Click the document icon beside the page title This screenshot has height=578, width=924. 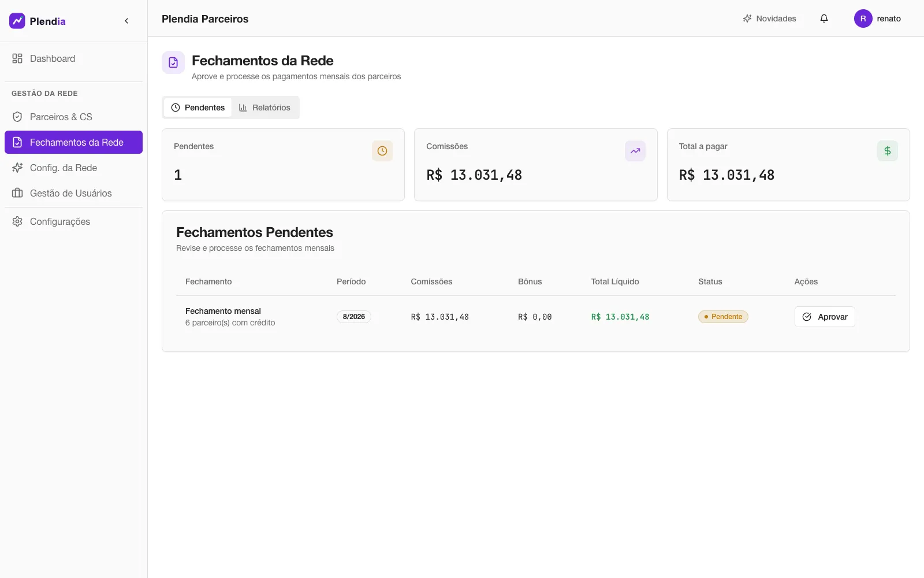[x=173, y=62]
